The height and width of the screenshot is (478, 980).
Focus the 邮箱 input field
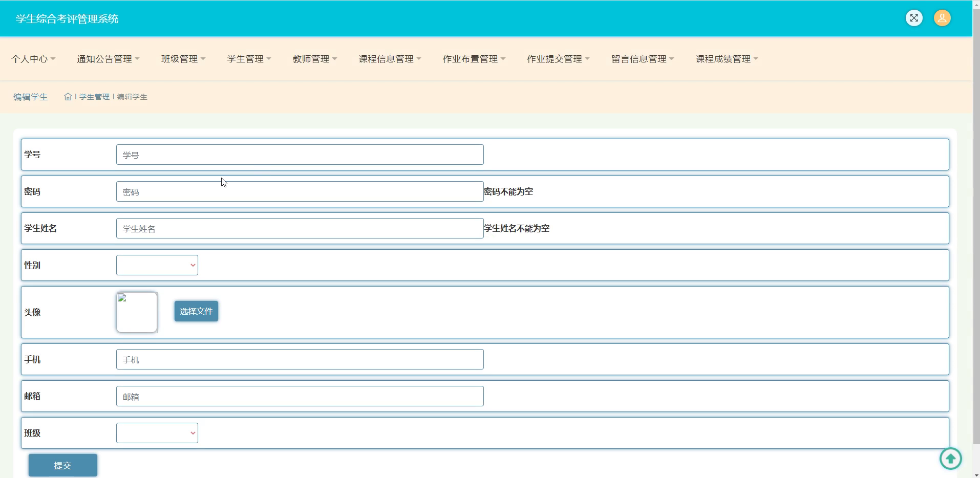pyautogui.click(x=300, y=396)
